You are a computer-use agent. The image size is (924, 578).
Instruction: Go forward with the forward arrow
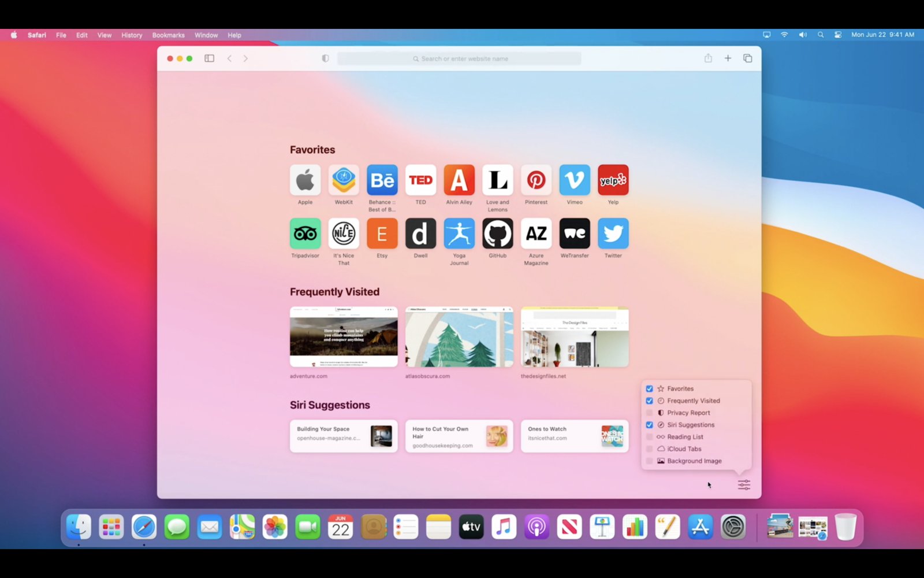pos(245,58)
